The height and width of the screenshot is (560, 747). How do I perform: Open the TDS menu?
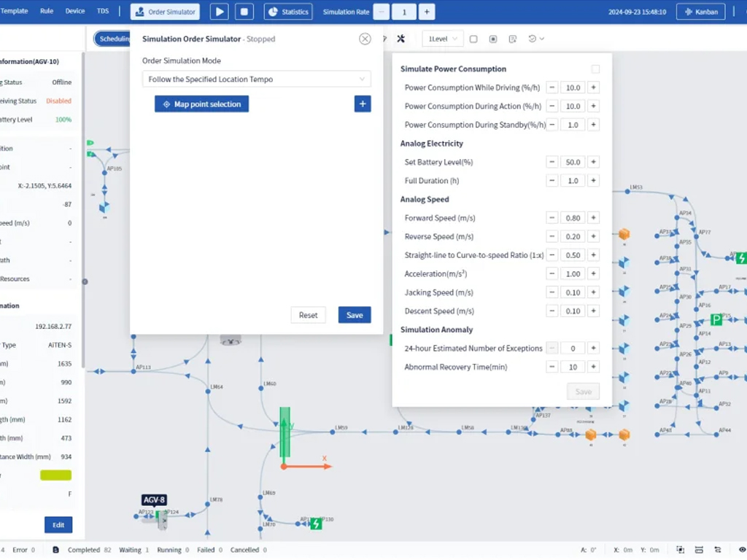coord(103,12)
